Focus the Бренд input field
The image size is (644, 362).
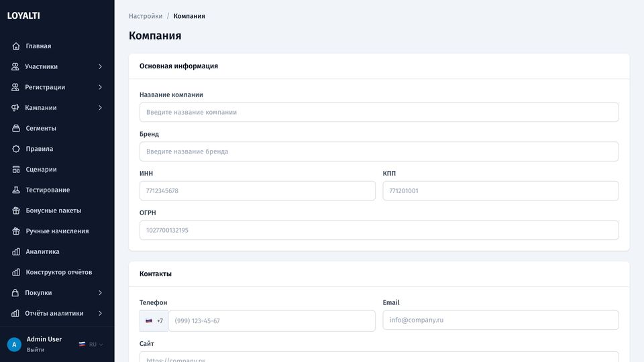379,152
